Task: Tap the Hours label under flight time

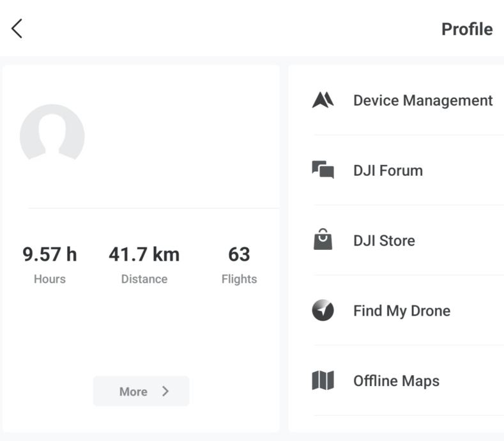Action: pyautogui.click(x=50, y=279)
